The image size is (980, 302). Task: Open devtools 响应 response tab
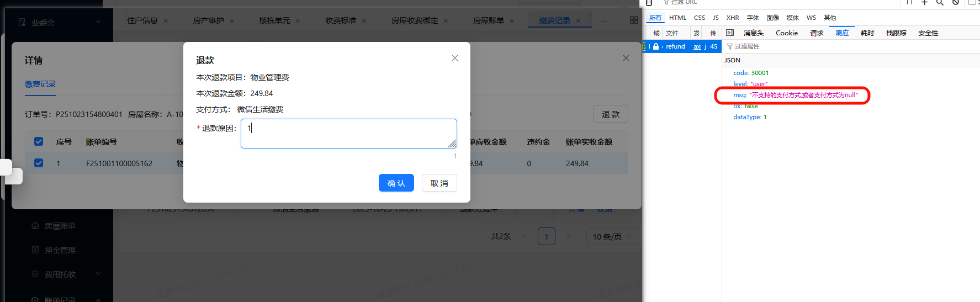click(842, 33)
